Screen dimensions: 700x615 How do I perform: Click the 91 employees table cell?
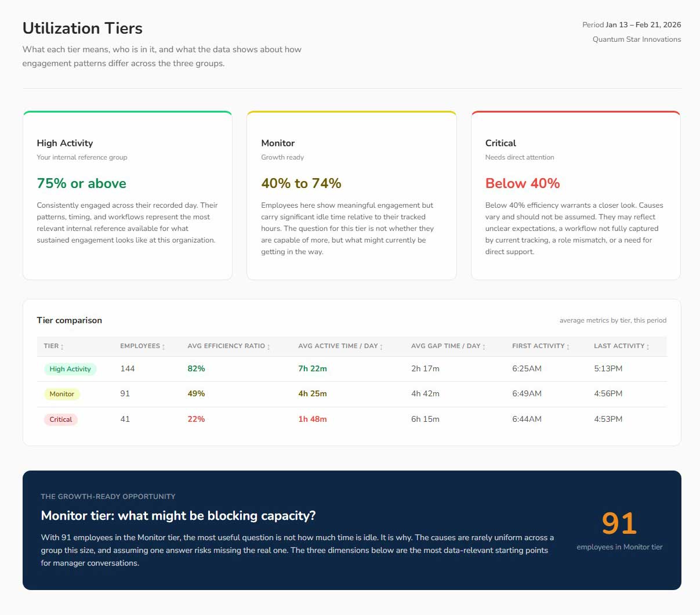pyautogui.click(x=125, y=393)
